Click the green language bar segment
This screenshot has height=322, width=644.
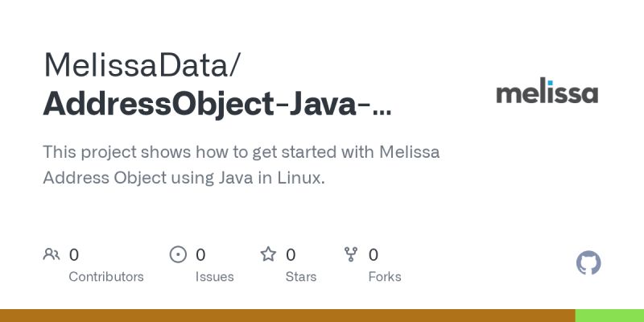(609, 316)
